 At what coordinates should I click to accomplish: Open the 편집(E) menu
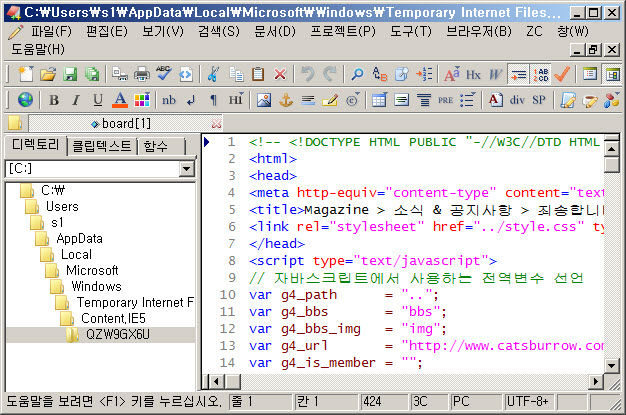(x=107, y=31)
